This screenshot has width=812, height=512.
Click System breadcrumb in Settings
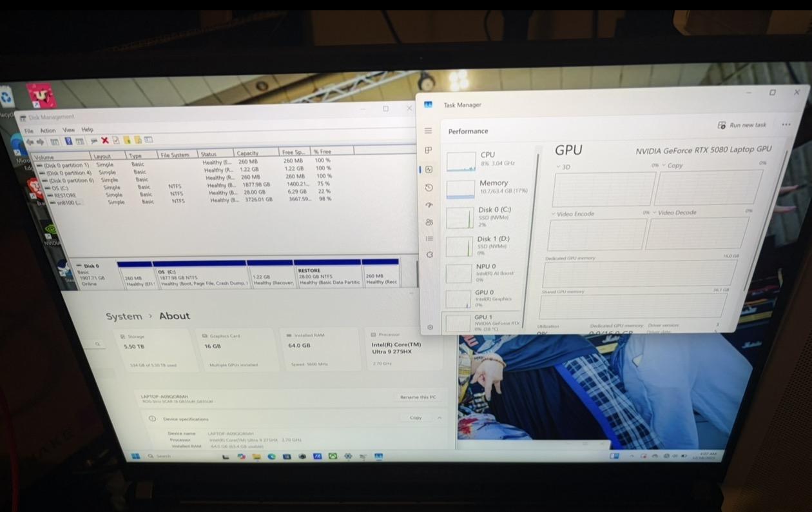point(124,317)
